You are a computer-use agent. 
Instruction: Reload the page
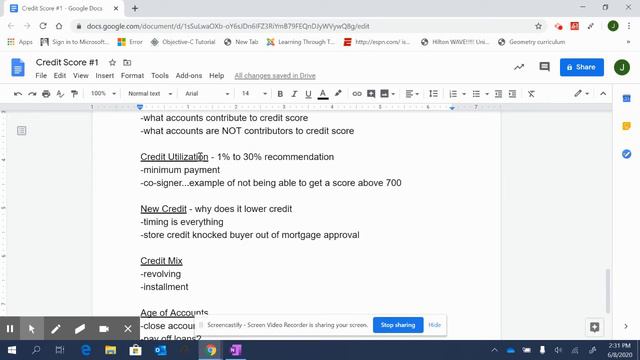[x=43, y=26]
